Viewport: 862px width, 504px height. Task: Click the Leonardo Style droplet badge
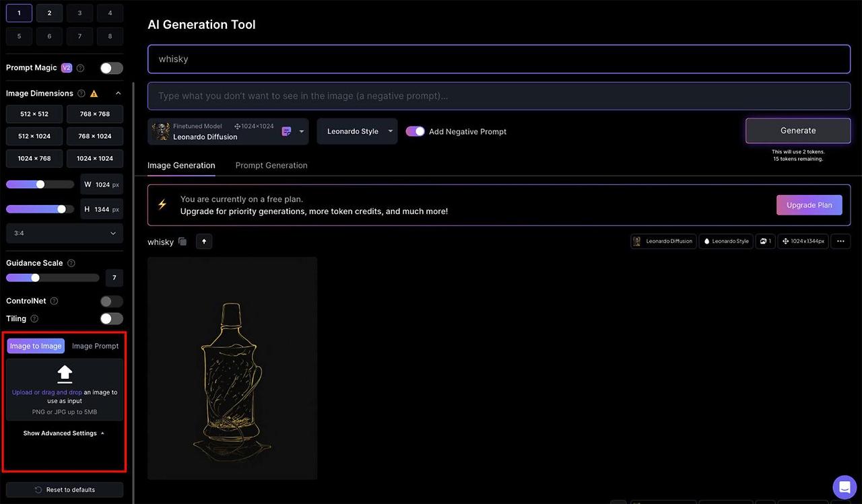[726, 241]
